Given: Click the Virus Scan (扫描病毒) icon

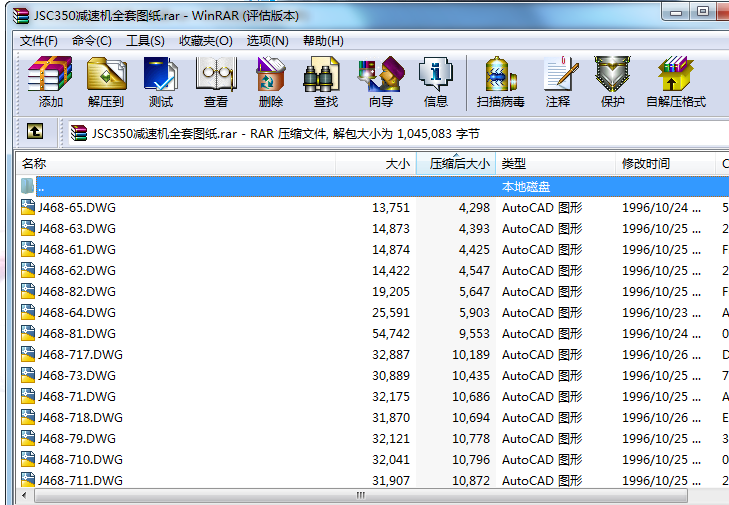Looking at the screenshot, I should 500,73.
